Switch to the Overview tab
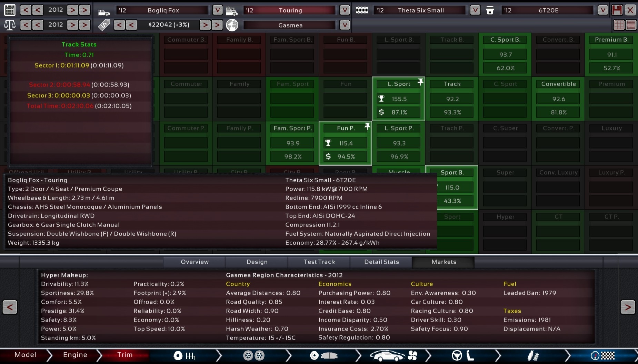 pos(195,262)
